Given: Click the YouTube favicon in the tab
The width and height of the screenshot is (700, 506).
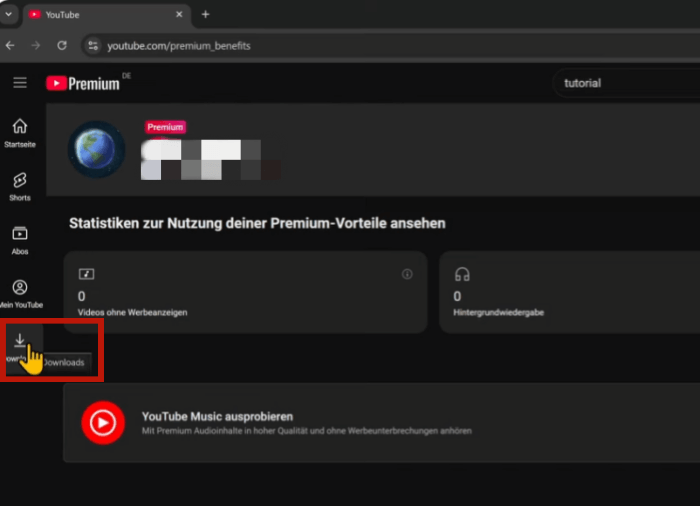Looking at the screenshot, I should (x=34, y=15).
